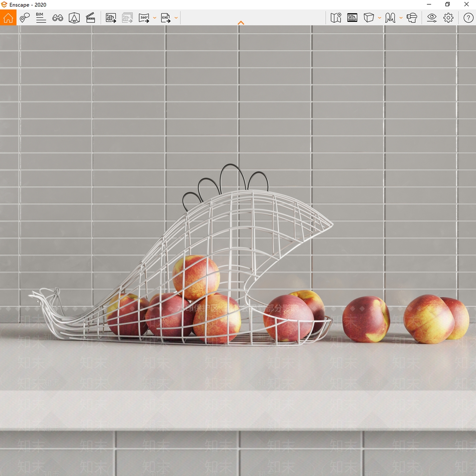
Task: Enable VR headset mode
Action: [412, 18]
